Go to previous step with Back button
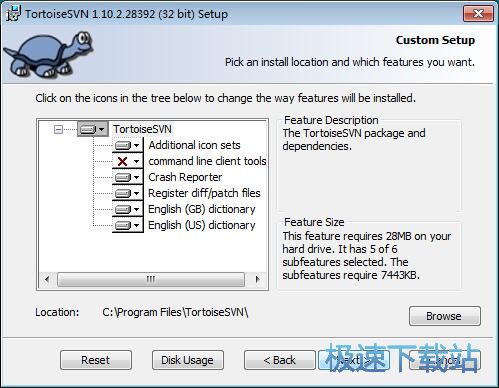 pos(279,360)
